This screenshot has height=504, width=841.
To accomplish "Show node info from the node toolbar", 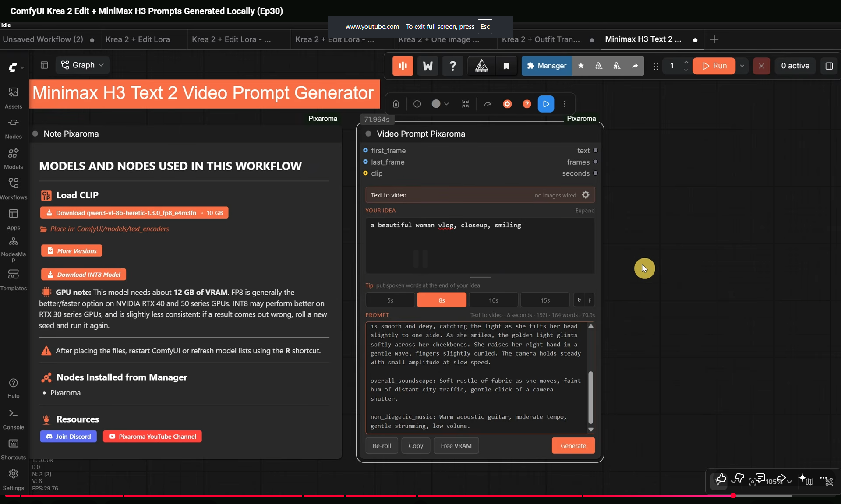I will (417, 104).
